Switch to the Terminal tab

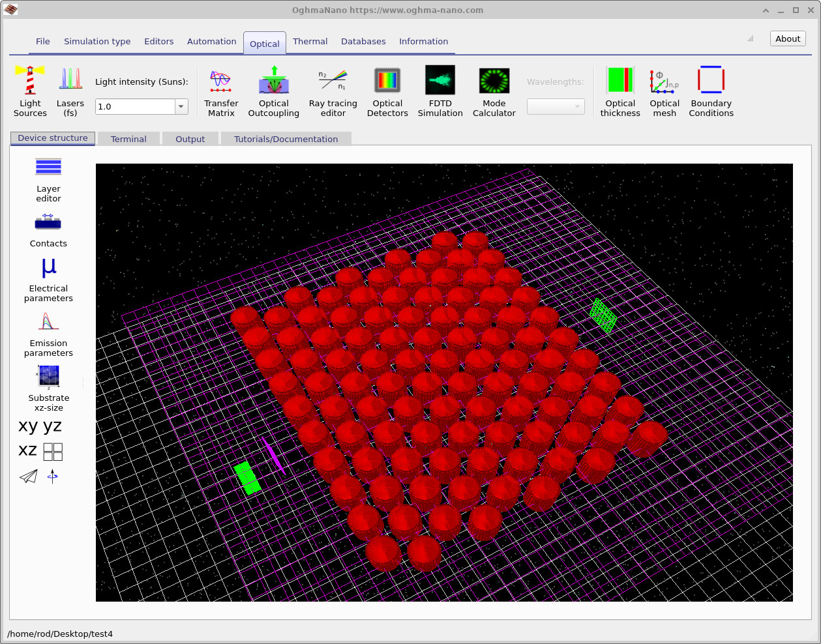point(128,139)
